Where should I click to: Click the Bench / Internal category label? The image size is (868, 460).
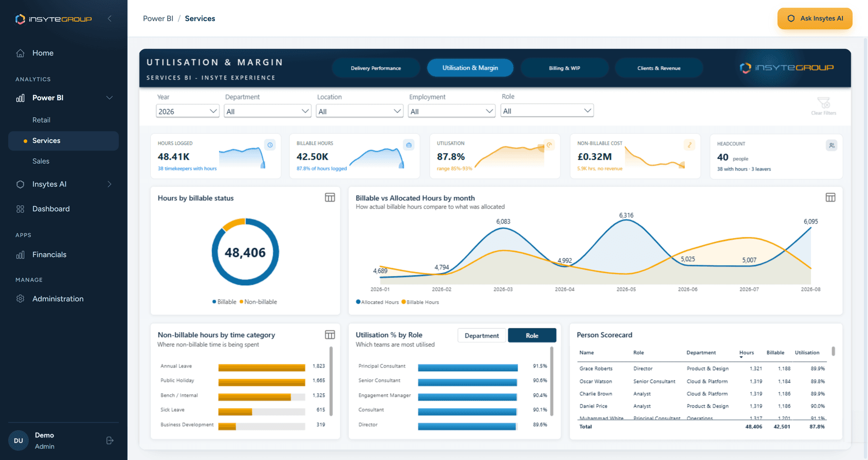179,395
